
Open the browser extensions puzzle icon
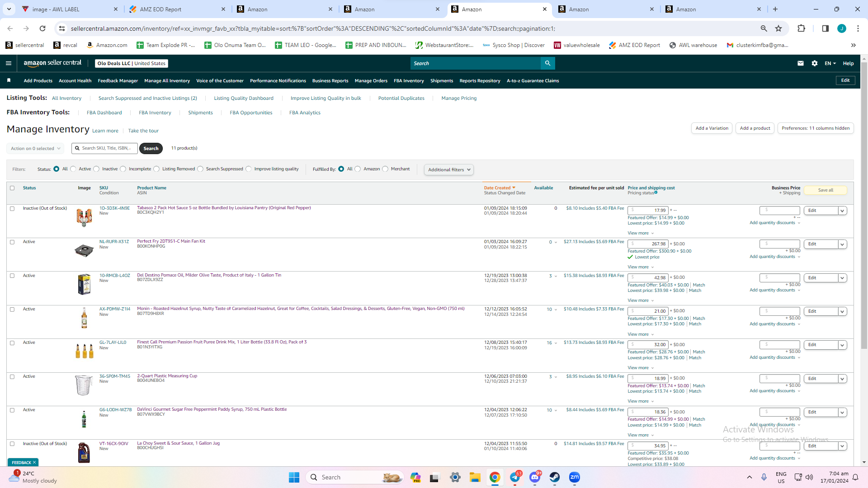[x=801, y=28]
